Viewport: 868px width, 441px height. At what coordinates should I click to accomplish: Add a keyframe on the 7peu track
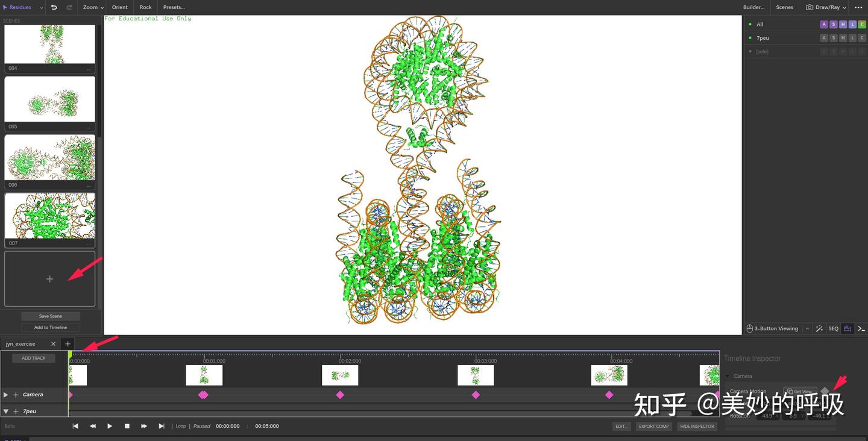point(16,411)
